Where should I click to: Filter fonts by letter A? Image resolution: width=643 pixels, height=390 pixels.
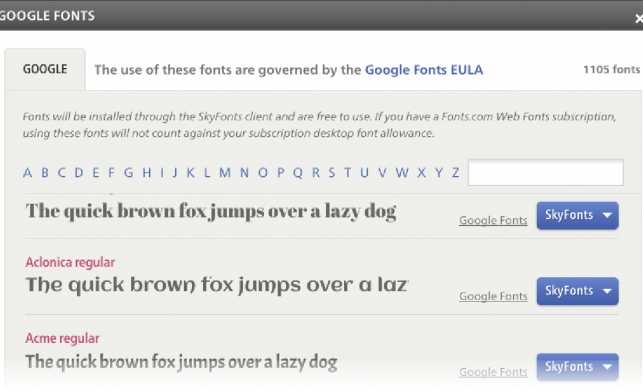(x=27, y=173)
